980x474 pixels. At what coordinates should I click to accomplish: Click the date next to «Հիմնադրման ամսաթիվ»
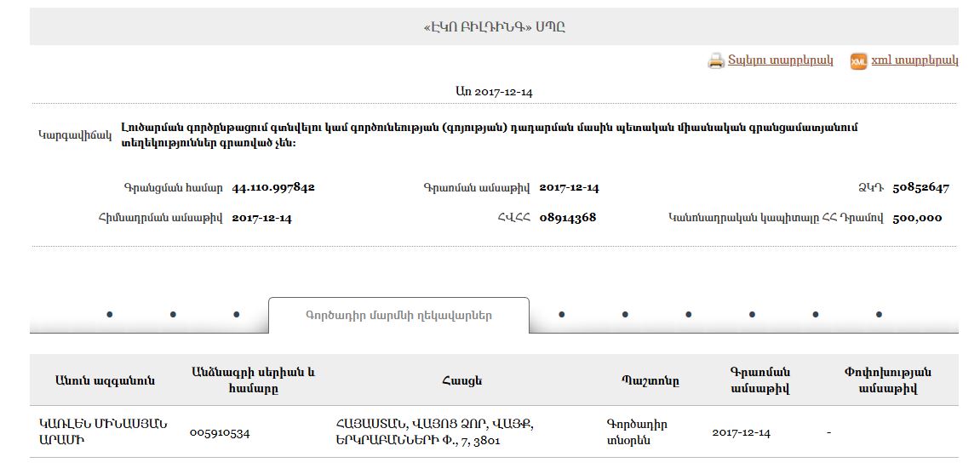(x=261, y=218)
